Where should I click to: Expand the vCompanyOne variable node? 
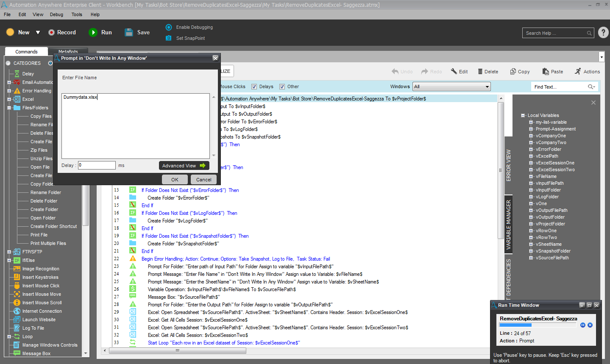pyautogui.click(x=531, y=136)
